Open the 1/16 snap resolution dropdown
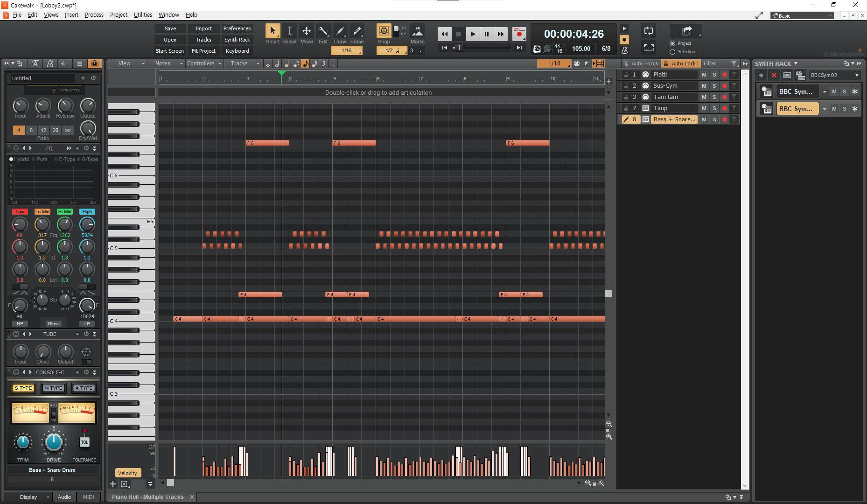The height and width of the screenshot is (504, 867). click(x=554, y=63)
